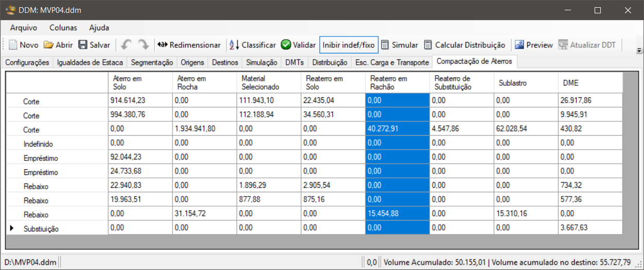Click the Validar green check button
644x270 pixels.
tap(298, 45)
